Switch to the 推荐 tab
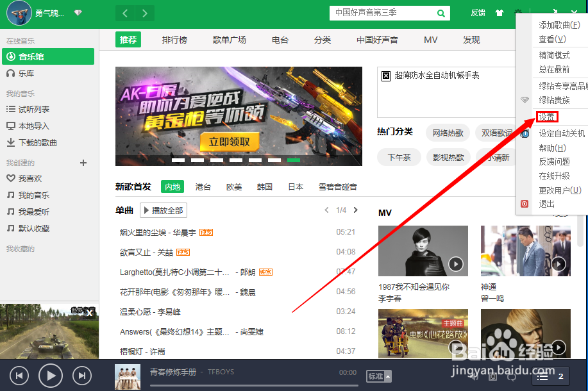This screenshot has height=391, width=588. (128, 40)
